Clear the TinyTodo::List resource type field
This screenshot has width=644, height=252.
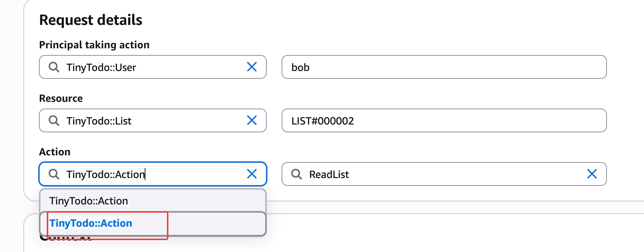coord(252,120)
